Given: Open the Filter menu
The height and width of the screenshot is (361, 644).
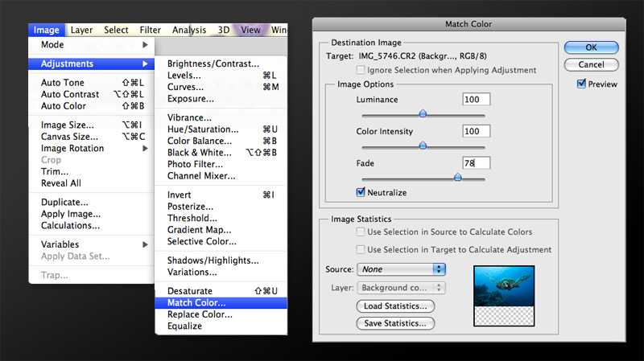Looking at the screenshot, I should click(x=150, y=30).
